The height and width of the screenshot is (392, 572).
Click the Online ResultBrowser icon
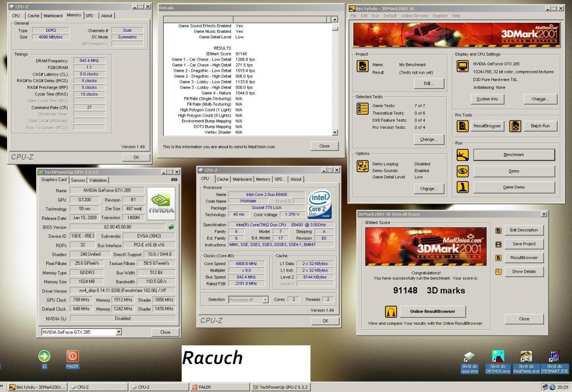[392, 311]
